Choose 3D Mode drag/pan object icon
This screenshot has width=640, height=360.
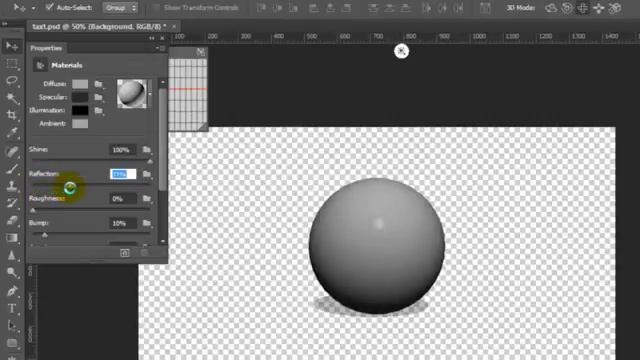[x=582, y=8]
